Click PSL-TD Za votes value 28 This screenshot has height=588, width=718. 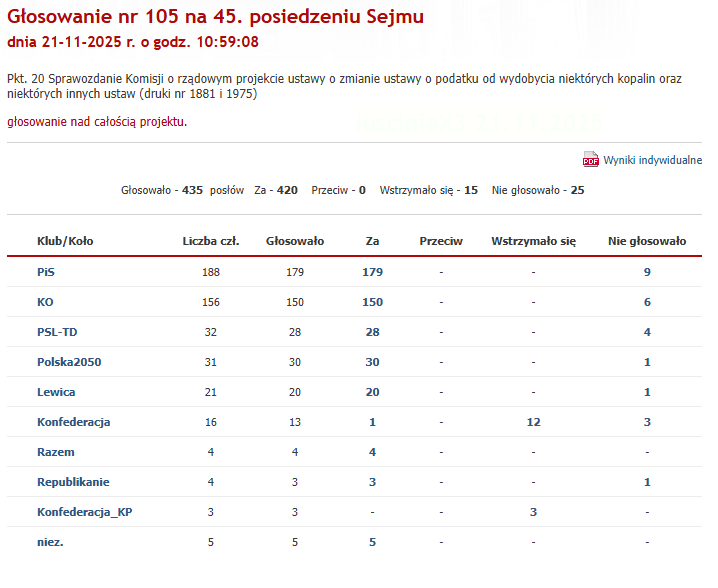372,332
